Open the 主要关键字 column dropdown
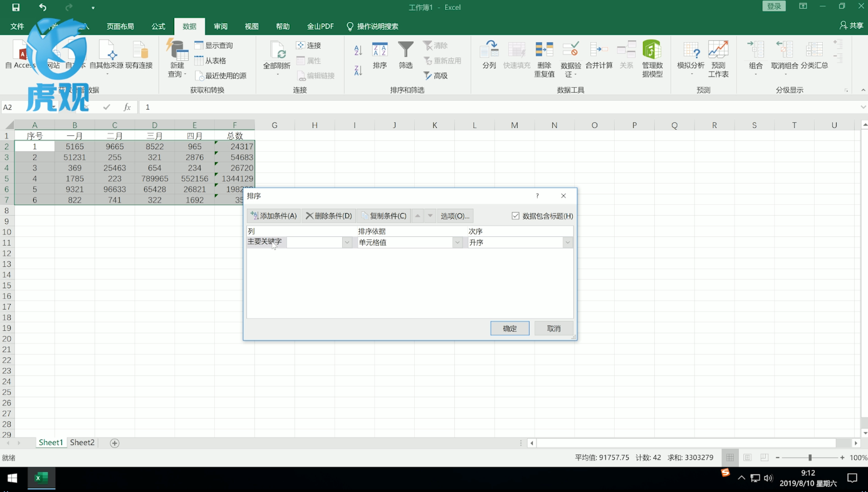Screen dimensions: 868x492 (x=347, y=243)
